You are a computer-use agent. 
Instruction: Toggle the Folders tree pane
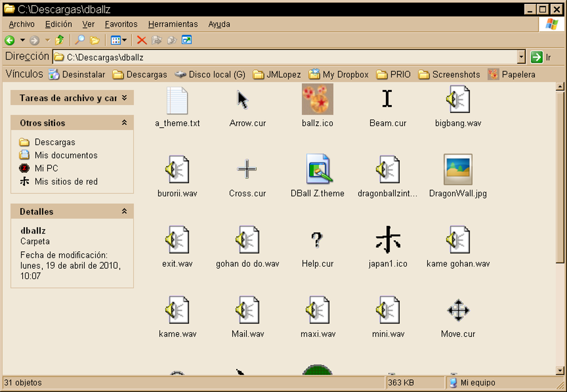point(94,40)
